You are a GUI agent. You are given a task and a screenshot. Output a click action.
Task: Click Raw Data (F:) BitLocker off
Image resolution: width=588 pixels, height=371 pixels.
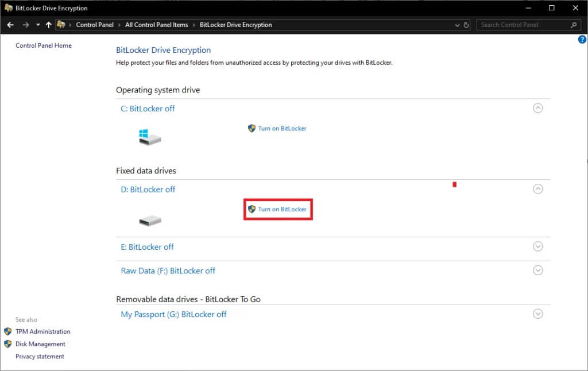(168, 271)
